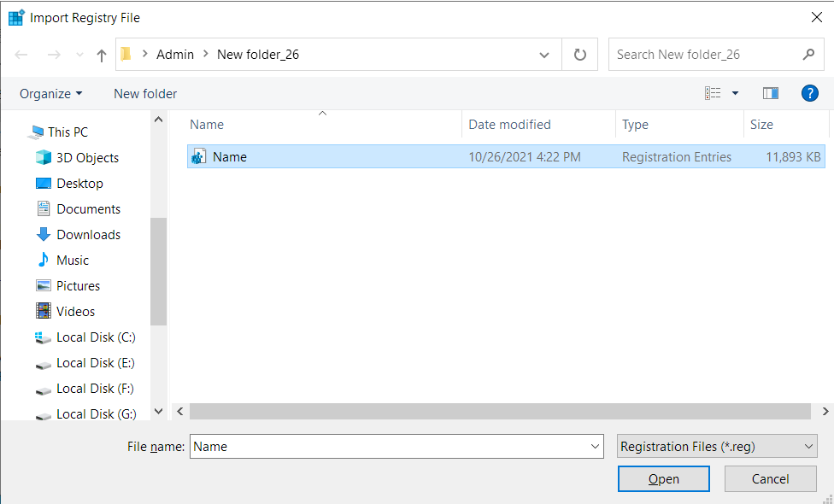Open the Registration Files file type dropdown
This screenshot has width=834, height=504.
coord(716,446)
